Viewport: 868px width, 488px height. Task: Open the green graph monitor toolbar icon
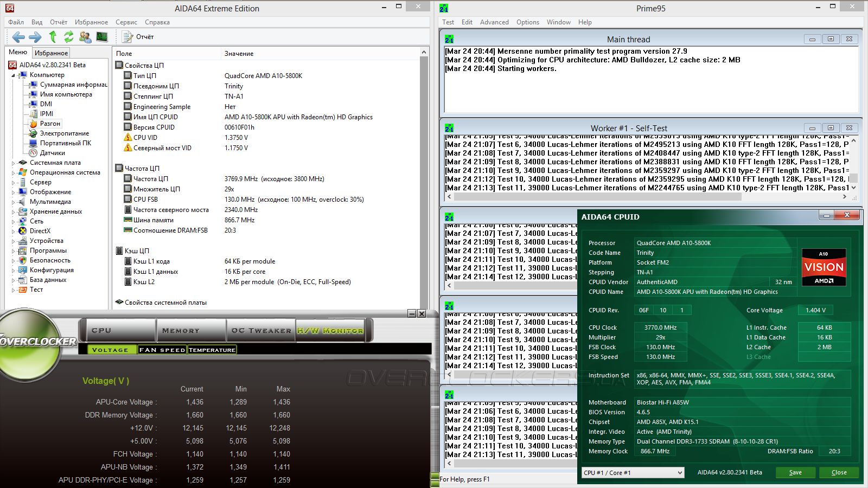(x=102, y=37)
